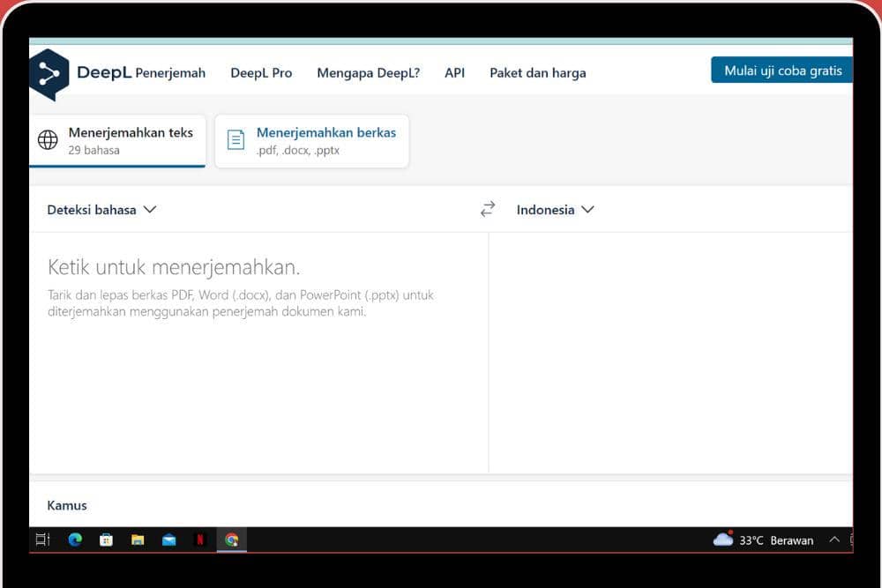
Task: Swap source and target languages
Action: pos(488,210)
